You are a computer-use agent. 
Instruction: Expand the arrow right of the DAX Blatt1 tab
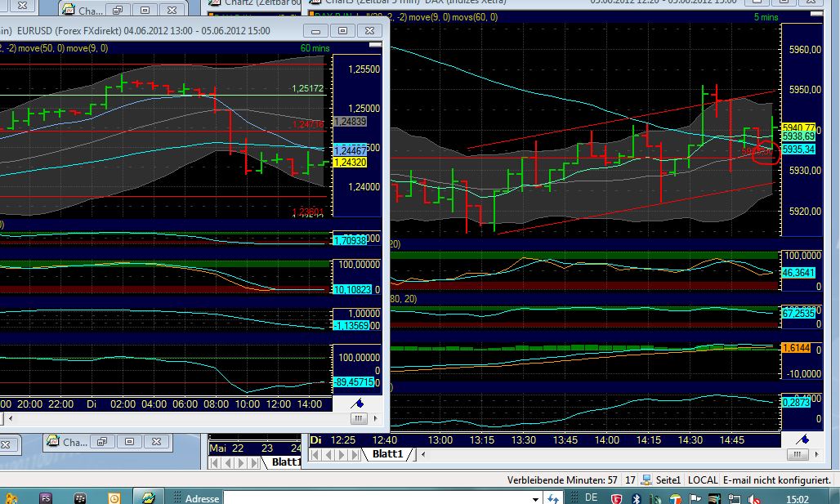coord(423,454)
